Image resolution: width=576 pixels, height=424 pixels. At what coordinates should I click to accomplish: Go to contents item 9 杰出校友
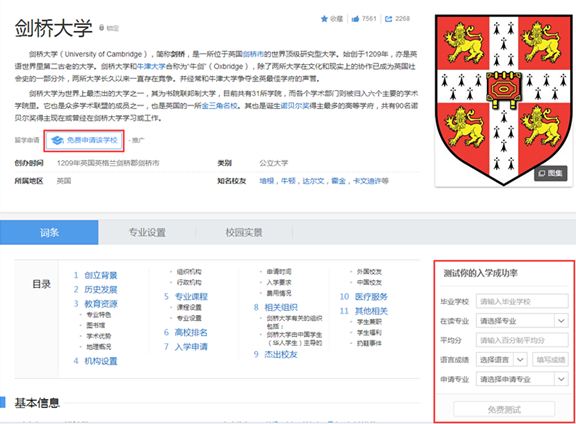281,355
